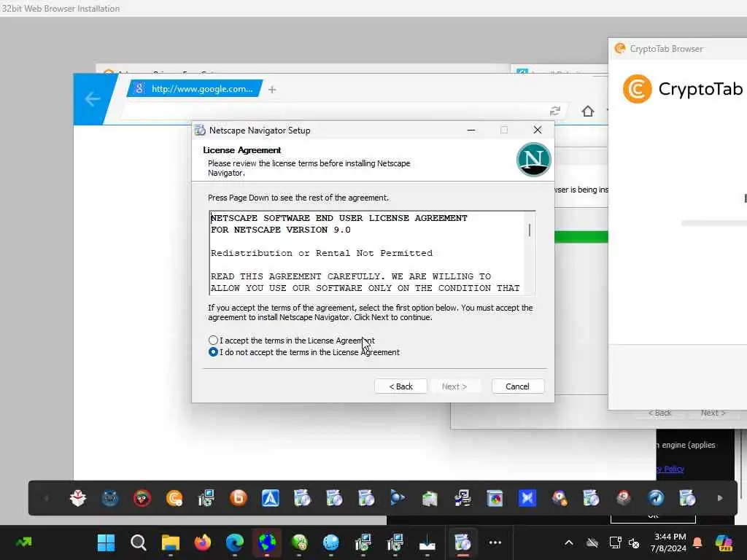Open the light blue globe taskbar app
Image resolution: width=747 pixels, height=560 pixels.
click(331, 542)
